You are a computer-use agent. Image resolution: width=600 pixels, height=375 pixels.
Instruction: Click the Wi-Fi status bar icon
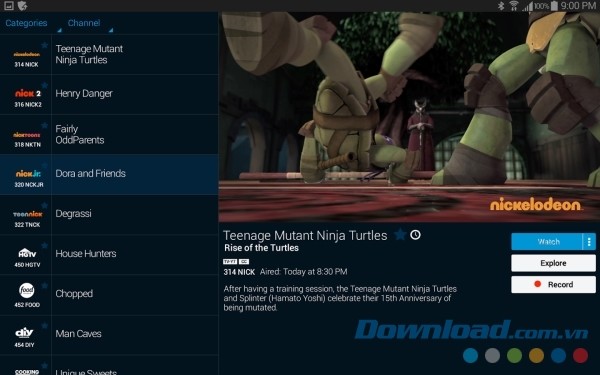(x=514, y=6)
